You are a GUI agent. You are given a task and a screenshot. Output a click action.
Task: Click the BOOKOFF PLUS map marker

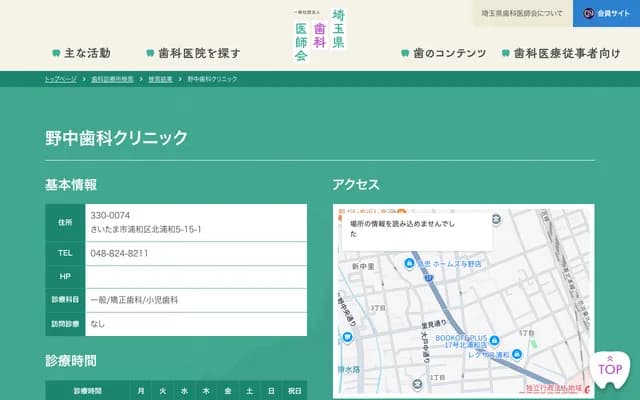click(494, 340)
